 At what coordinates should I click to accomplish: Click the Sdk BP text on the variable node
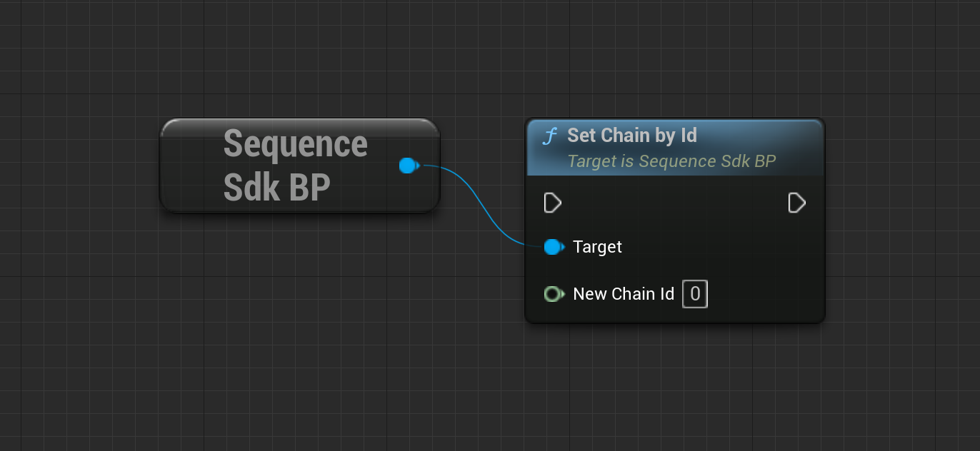click(x=277, y=188)
